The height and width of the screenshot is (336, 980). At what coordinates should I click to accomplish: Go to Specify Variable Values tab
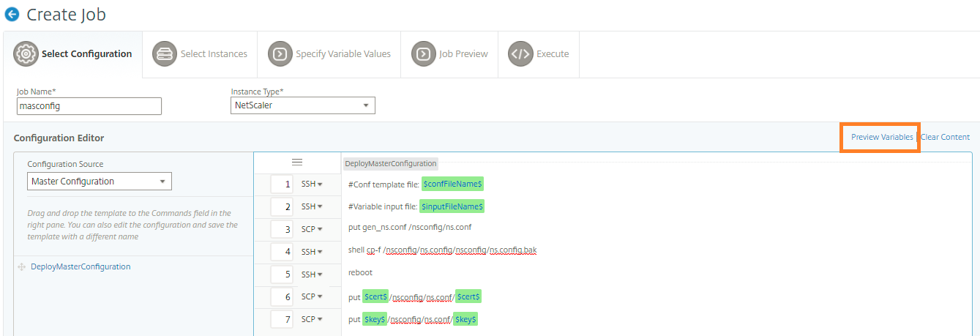point(329,54)
